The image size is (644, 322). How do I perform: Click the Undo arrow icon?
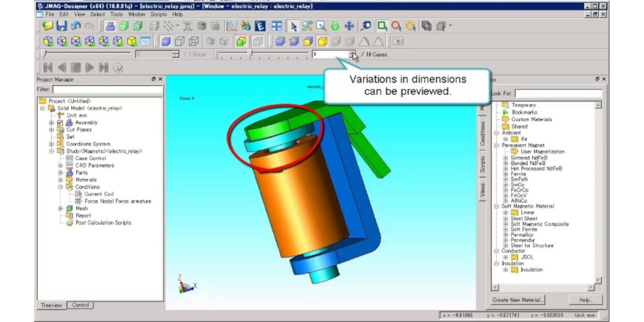click(75, 26)
